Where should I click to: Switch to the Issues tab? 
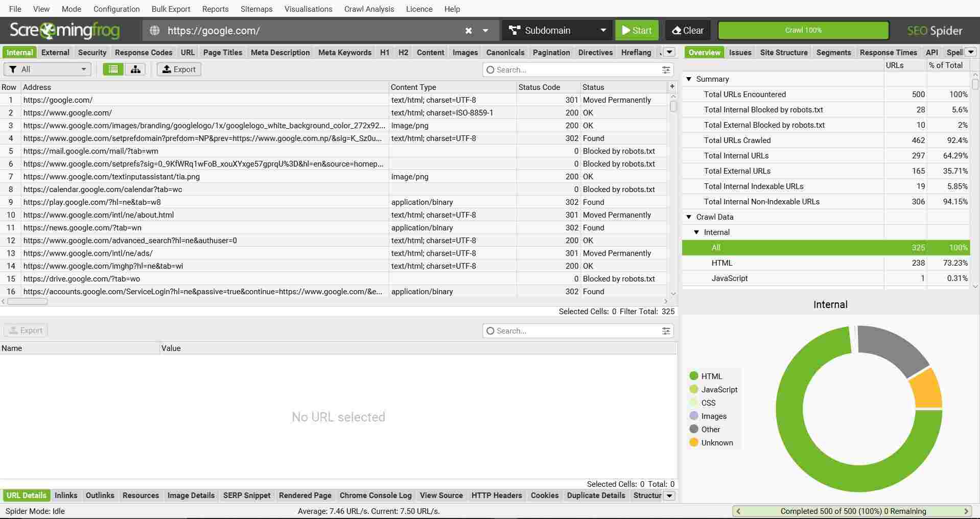(x=740, y=52)
